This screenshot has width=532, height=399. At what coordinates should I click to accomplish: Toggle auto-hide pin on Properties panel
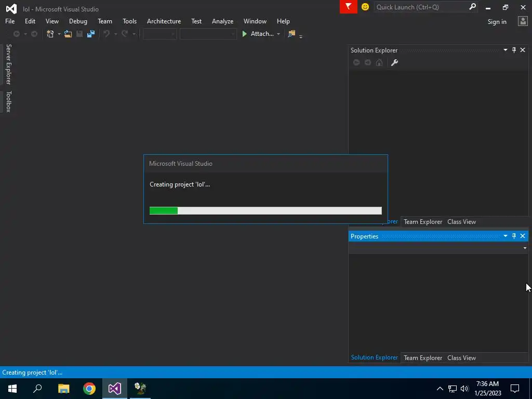pos(514,236)
